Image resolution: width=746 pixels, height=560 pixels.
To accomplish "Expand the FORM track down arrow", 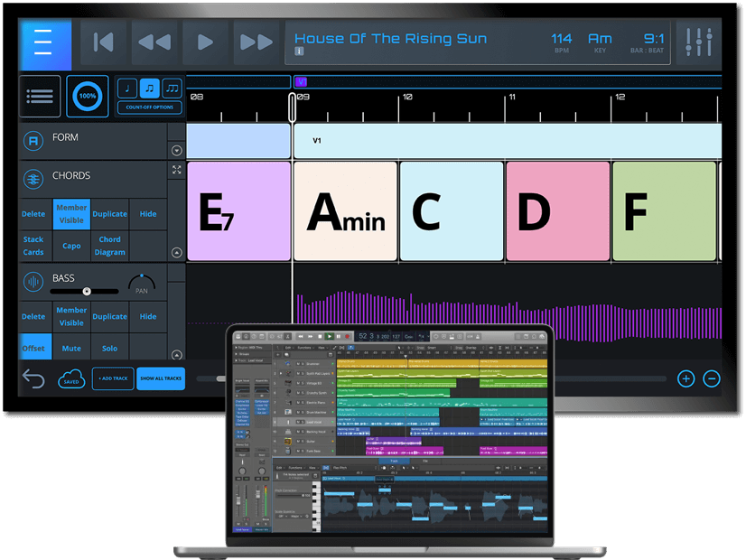I will pyautogui.click(x=176, y=150).
